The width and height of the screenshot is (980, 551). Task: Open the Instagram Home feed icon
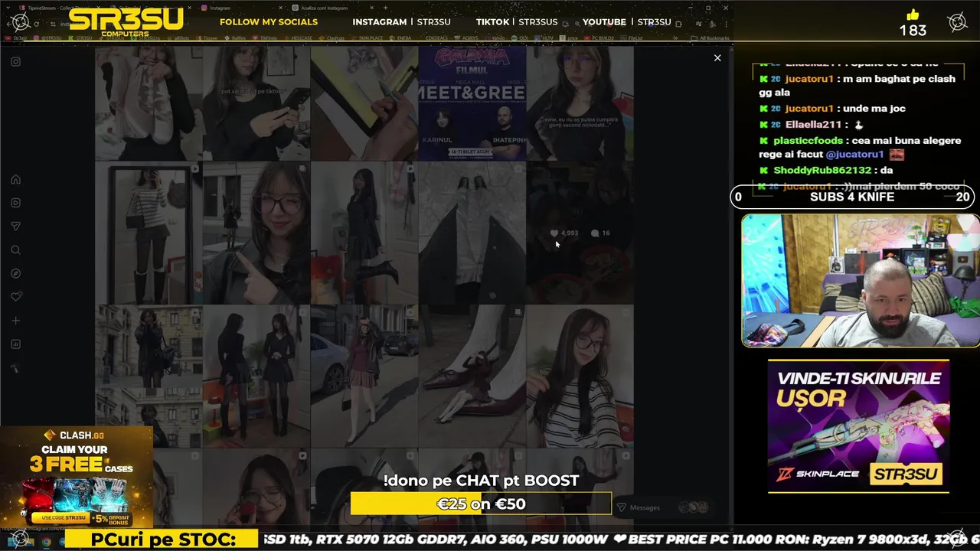click(x=15, y=180)
